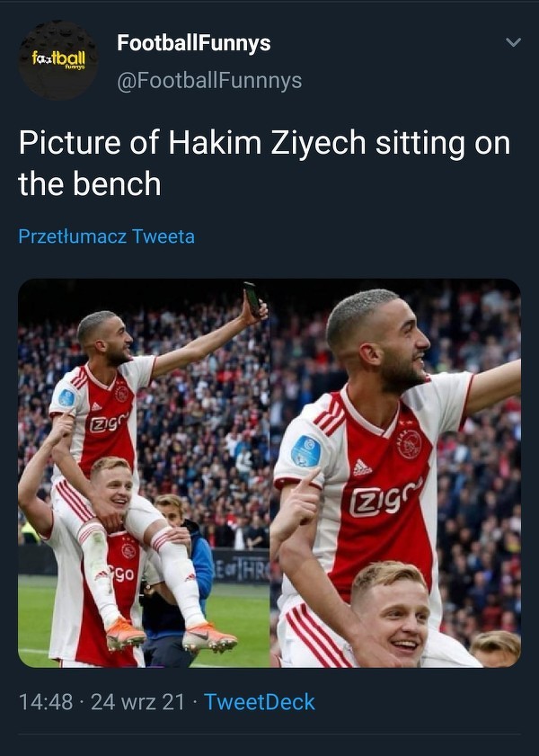
Task: Open the right close-up photo
Action: (x=395, y=473)
